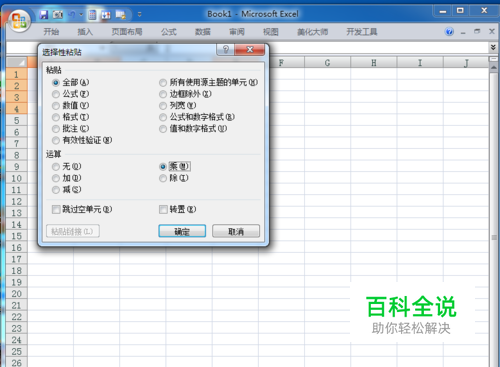Select the 无 operation radio button
The width and height of the screenshot is (500, 367).
(x=56, y=166)
